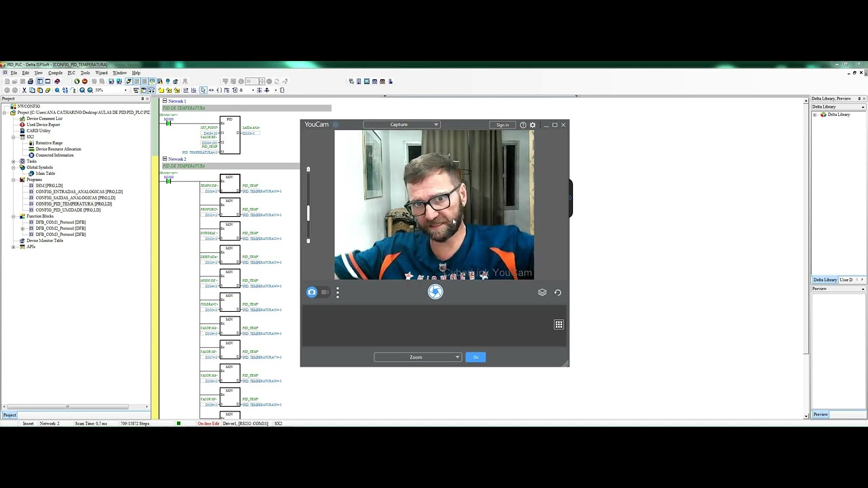Collapse Network 1 in the ladder editor

[x=164, y=101]
